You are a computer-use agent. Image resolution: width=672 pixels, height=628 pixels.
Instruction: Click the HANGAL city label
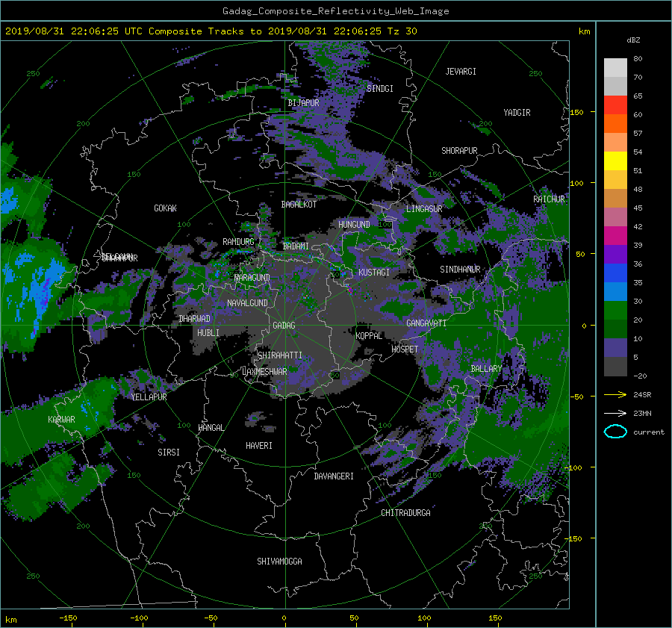(211, 428)
